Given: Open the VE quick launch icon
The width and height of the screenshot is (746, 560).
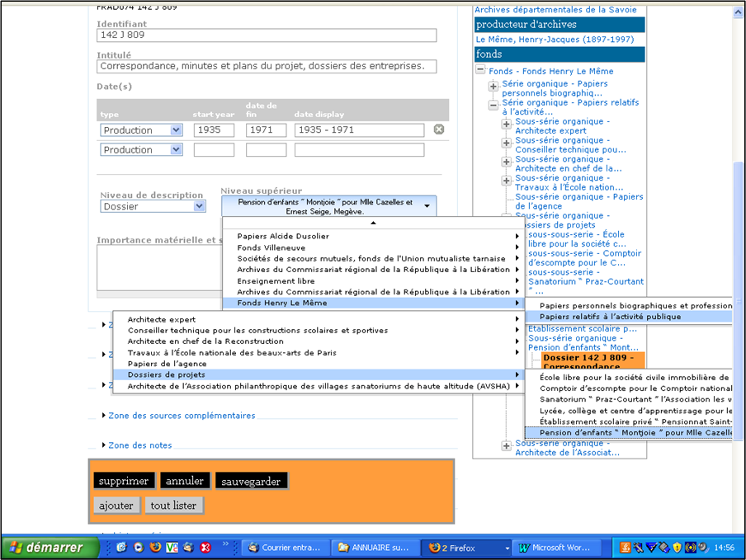Looking at the screenshot, I should tap(172, 547).
